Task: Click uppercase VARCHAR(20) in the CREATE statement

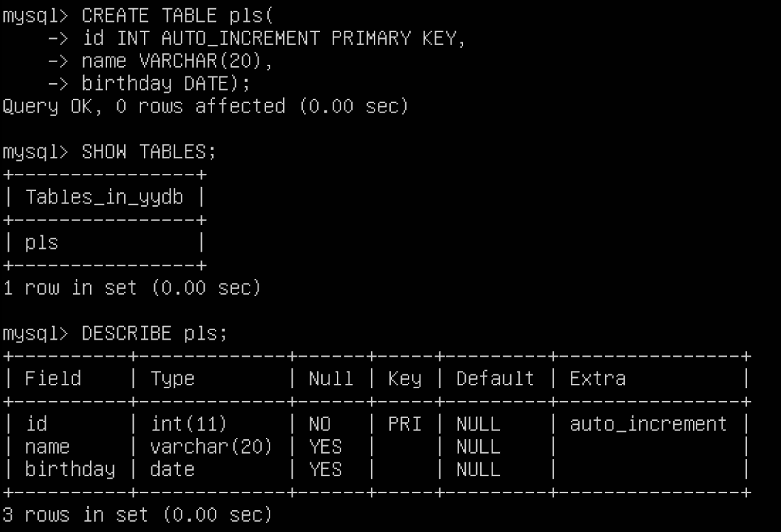Action: (205, 61)
